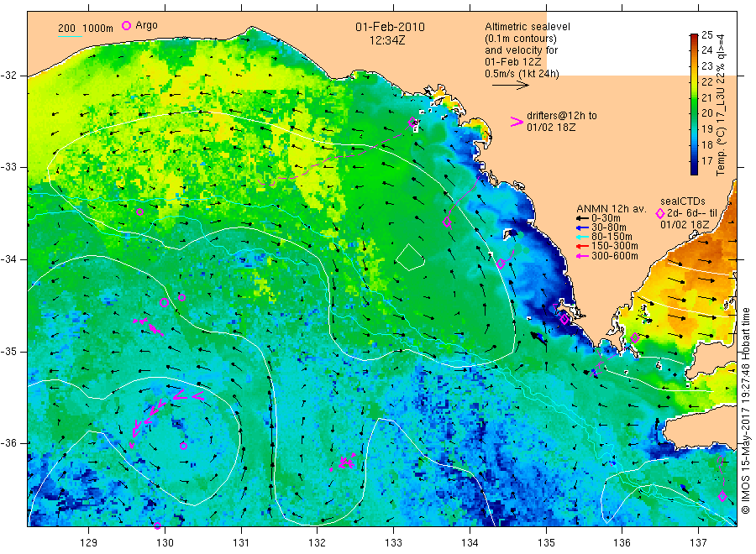756x554 pixels.
Task: Click the longitude axis label 129
Action: 89,543
